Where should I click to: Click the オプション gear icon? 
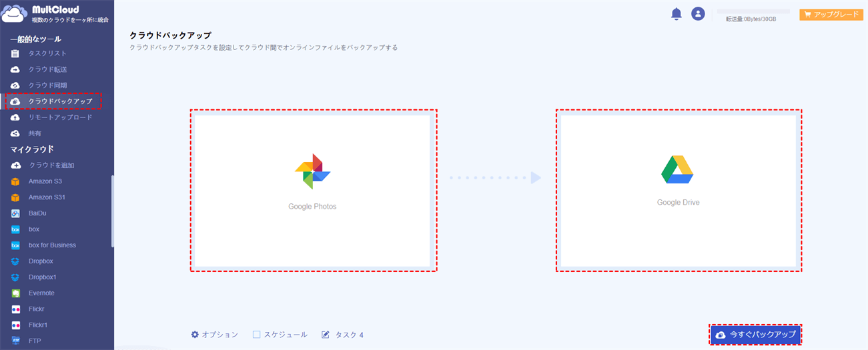tap(195, 335)
